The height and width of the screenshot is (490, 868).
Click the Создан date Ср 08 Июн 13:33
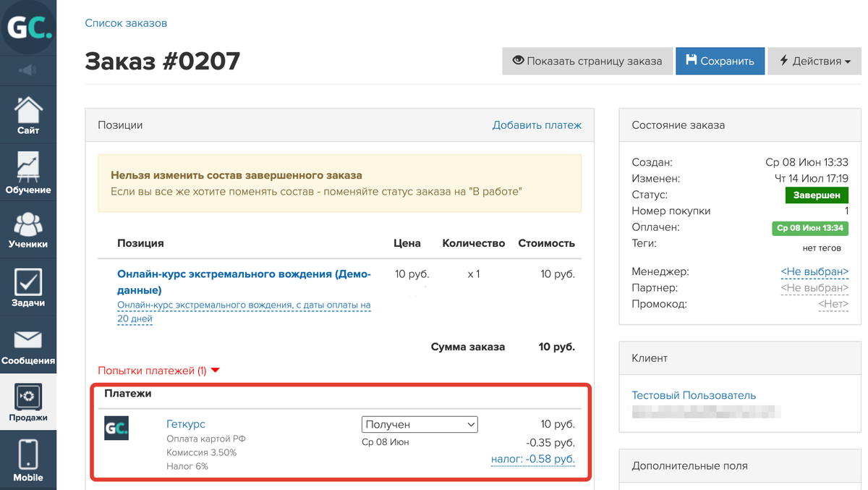pyautogui.click(x=807, y=163)
